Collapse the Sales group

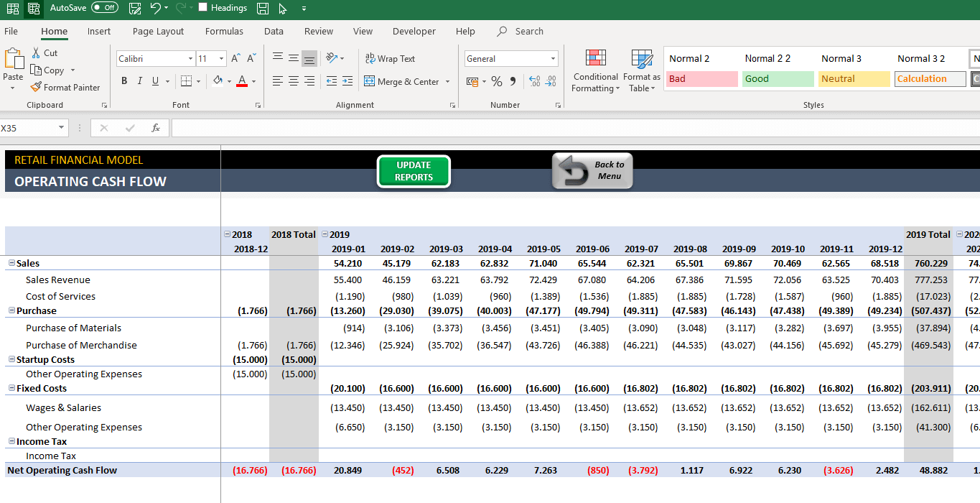[x=11, y=264]
